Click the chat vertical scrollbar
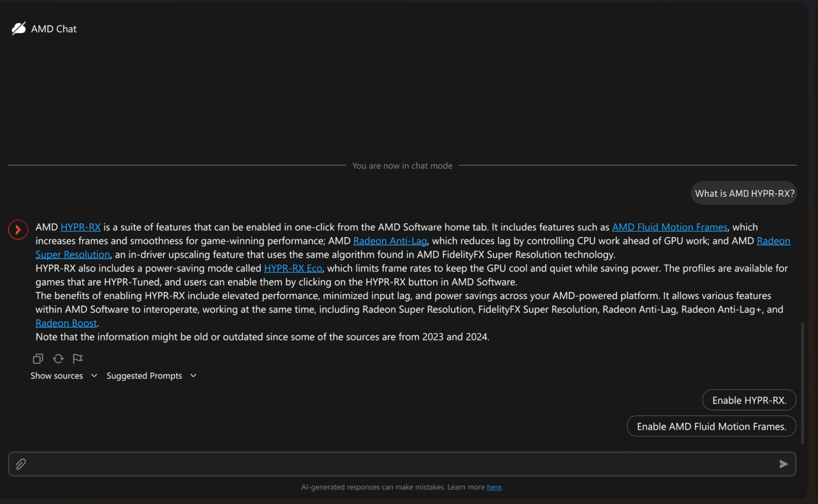Screen dimensions: 818x504 802,383
